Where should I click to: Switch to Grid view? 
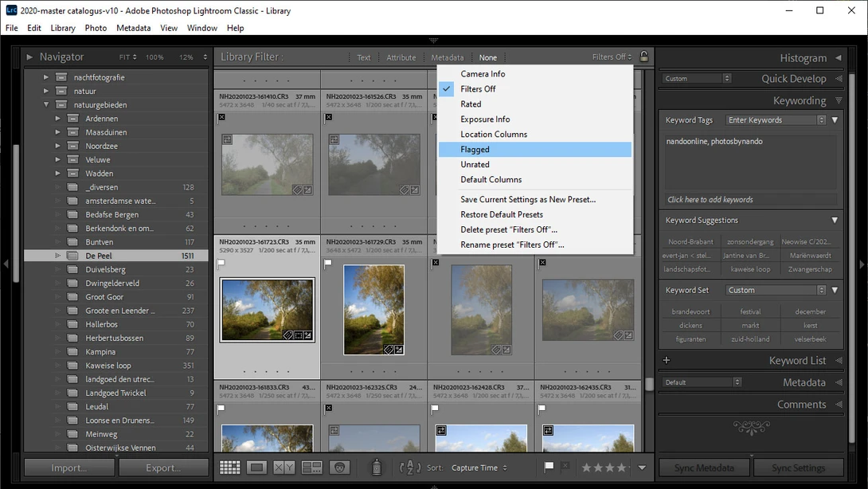pyautogui.click(x=229, y=467)
